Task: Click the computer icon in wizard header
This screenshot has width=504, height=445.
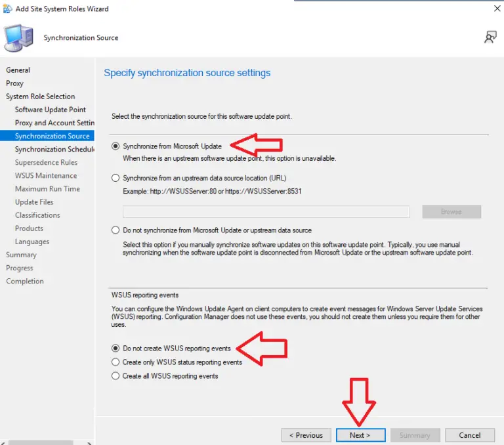Action: (18, 38)
